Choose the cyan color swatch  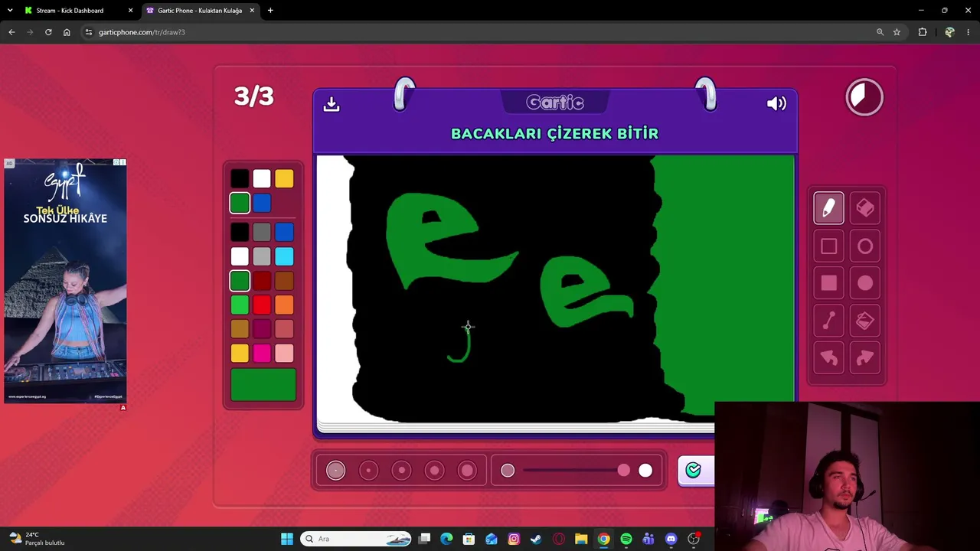point(284,256)
